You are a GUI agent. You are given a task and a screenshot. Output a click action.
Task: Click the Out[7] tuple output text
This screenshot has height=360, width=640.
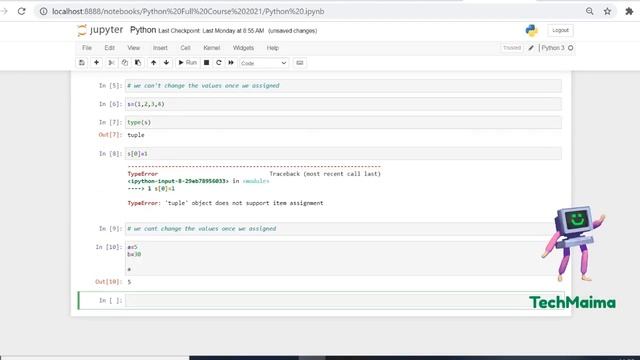(x=136, y=135)
